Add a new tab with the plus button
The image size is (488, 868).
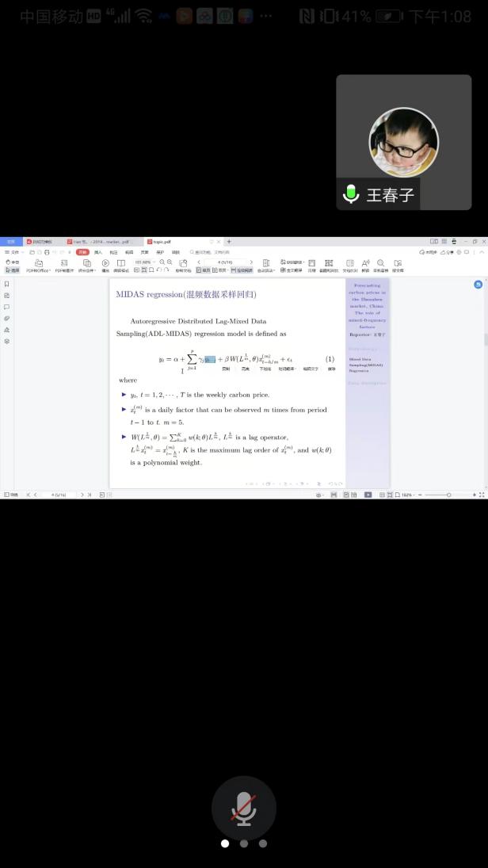coord(229,241)
